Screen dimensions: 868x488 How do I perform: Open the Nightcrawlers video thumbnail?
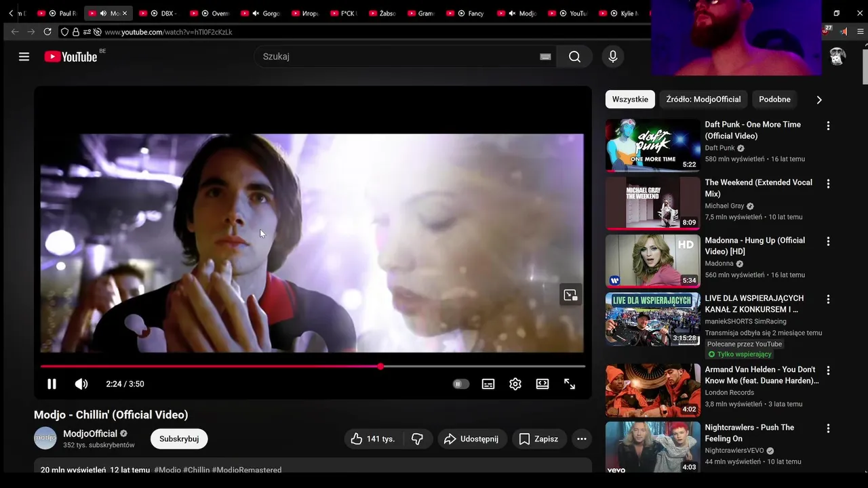[x=652, y=447]
